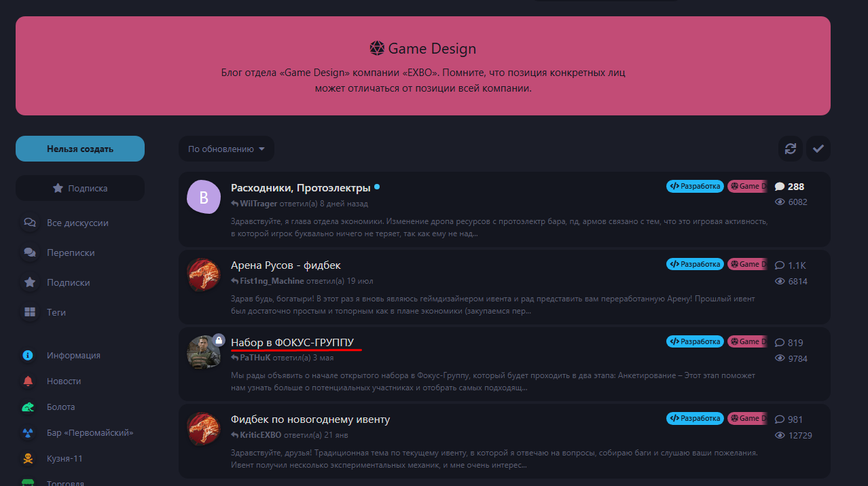Click the avatar of 'Арена Русов' discussion
The height and width of the screenshot is (486, 868).
pyautogui.click(x=204, y=275)
